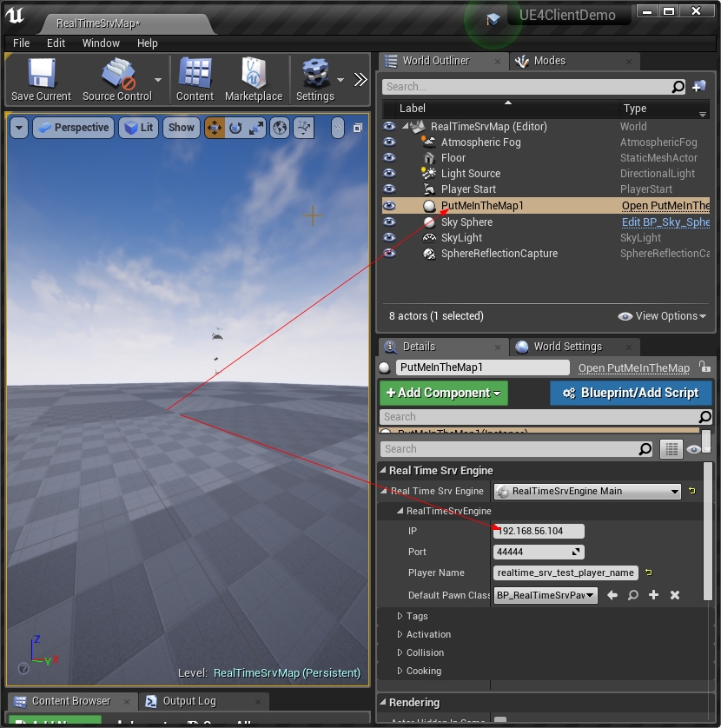Expand the toolbar overflow chevrons
The width and height of the screenshot is (721, 728).
[360, 79]
